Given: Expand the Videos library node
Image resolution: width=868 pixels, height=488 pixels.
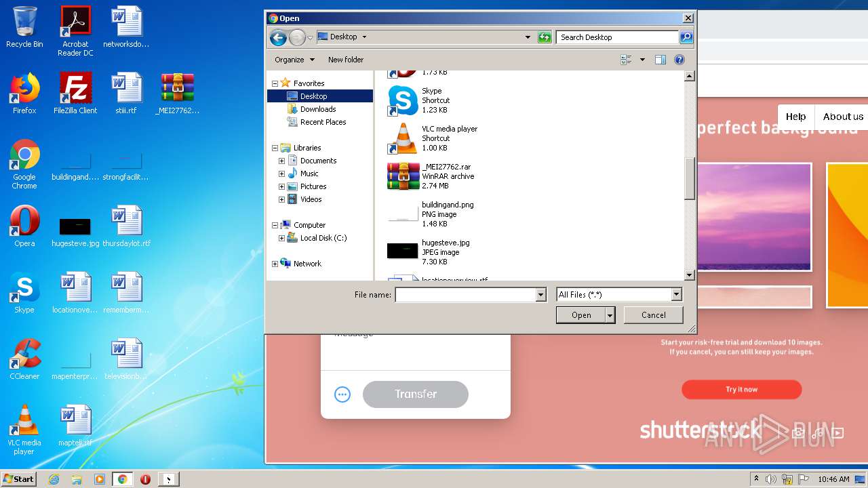Looking at the screenshot, I should click(281, 199).
